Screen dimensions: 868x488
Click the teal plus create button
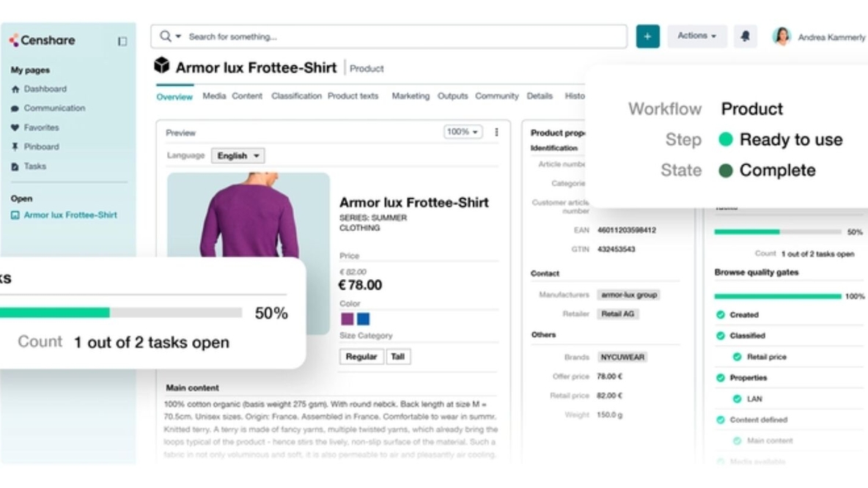[x=647, y=37]
